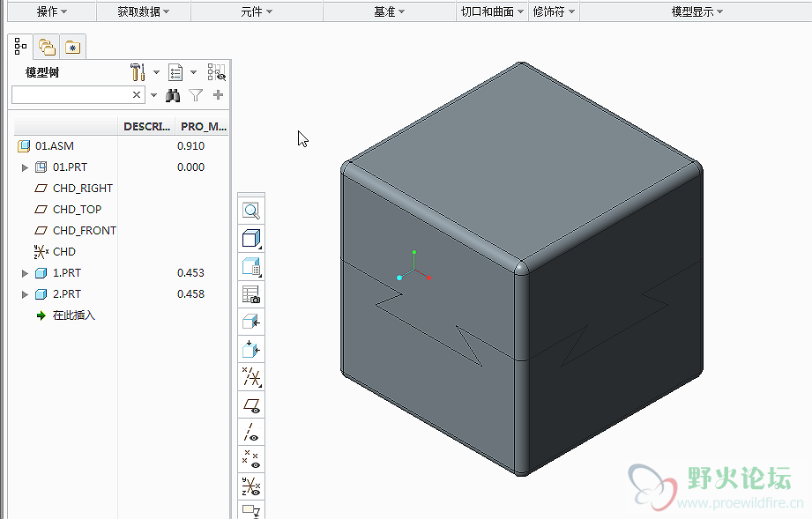Screen dimensions: 812x519
Task: Click the blue part icon beside 2.PRT
Action: [41, 294]
